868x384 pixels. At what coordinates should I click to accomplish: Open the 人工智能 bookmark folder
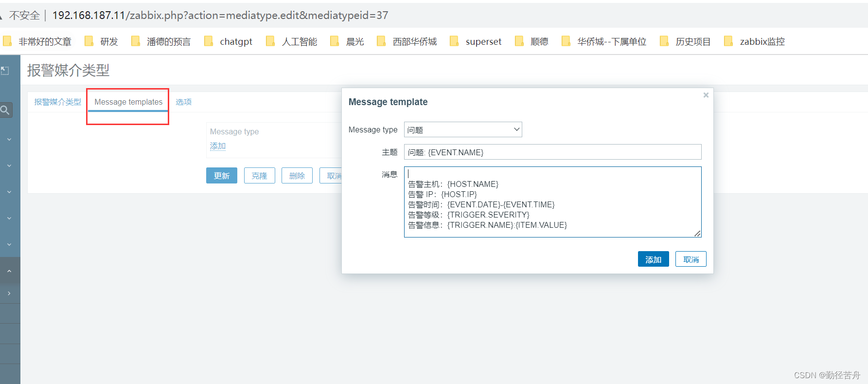(x=292, y=41)
